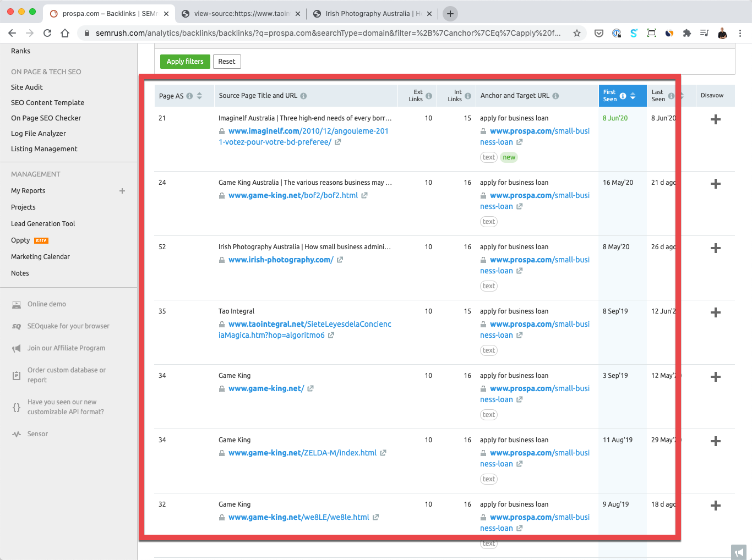Close the Irish Photography Australia tab
Image resolution: width=752 pixels, height=560 pixels.
pyautogui.click(x=429, y=14)
